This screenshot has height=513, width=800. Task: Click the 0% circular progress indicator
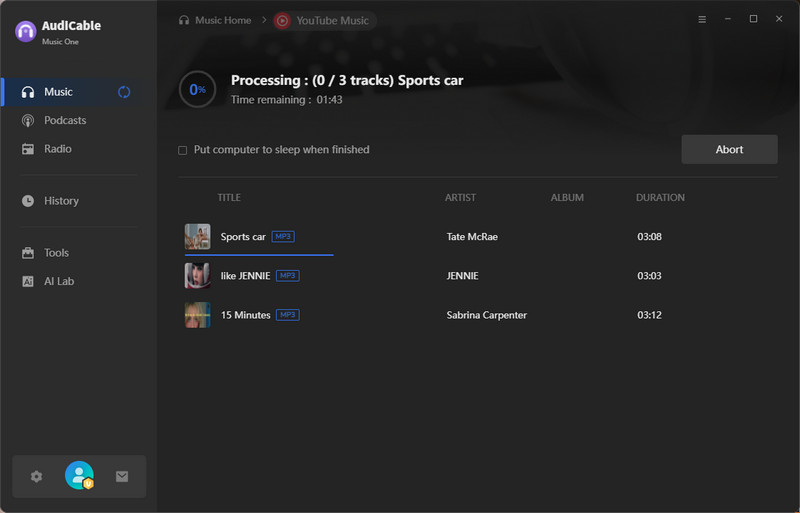click(197, 89)
